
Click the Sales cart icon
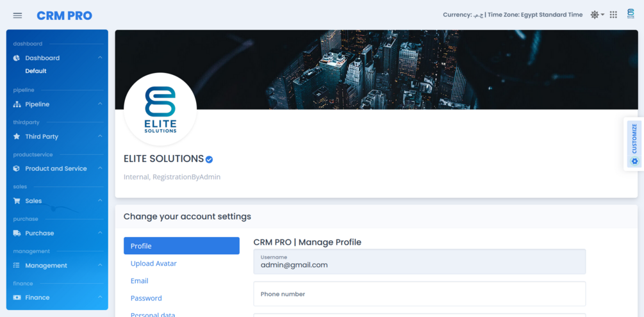(17, 201)
